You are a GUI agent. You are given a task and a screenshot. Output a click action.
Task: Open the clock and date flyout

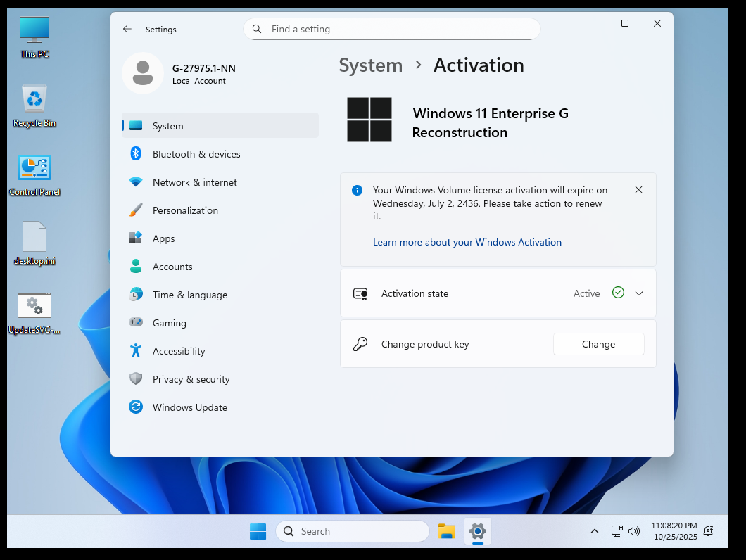(x=674, y=531)
